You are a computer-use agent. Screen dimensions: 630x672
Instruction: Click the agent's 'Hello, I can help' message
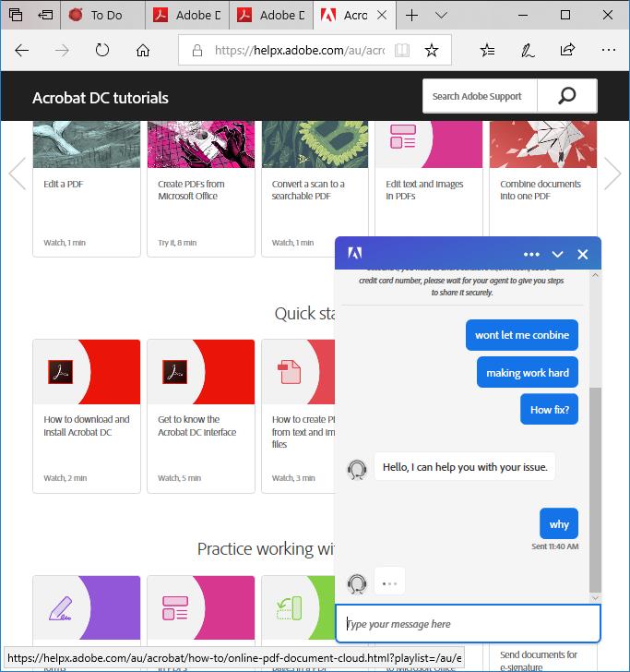click(465, 467)
